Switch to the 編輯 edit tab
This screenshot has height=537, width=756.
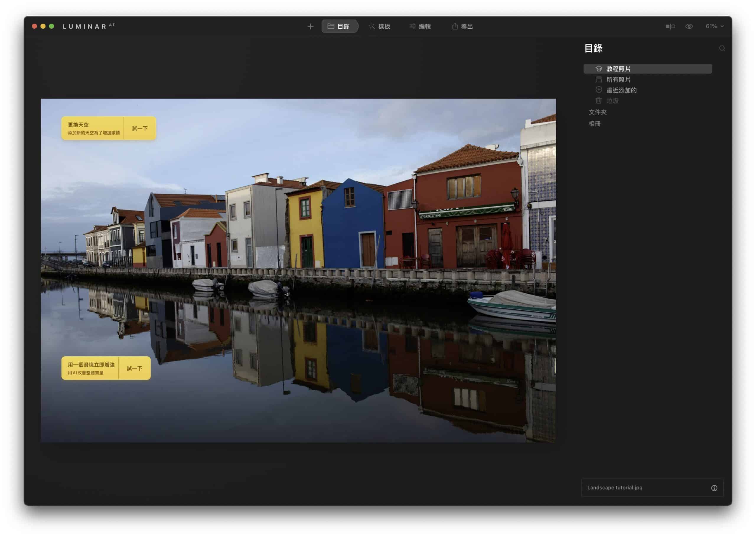[420, 27]
